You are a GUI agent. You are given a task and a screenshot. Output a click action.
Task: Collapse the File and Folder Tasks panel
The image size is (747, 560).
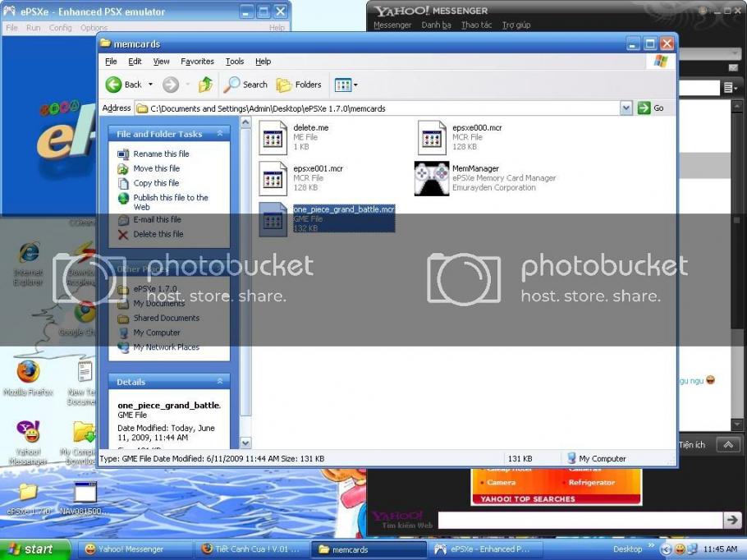pos(220,133)
